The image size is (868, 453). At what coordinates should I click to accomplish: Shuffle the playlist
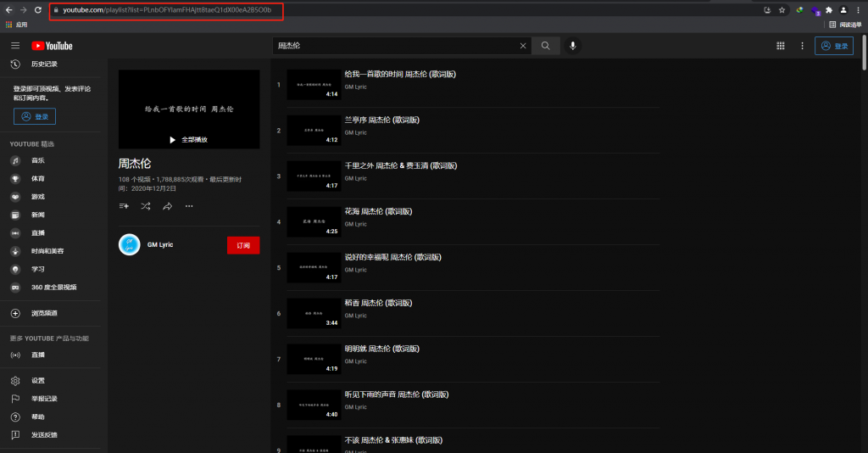[x=146, y=206]
